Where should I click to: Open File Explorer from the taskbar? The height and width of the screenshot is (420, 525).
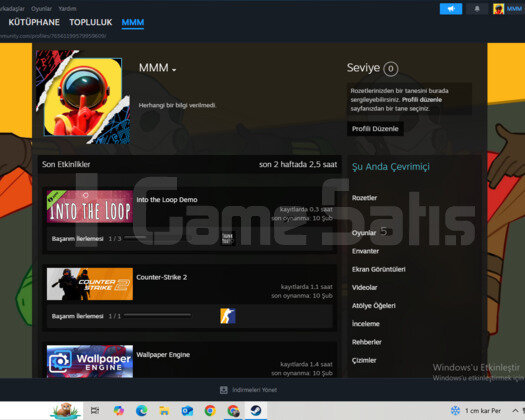point(164,411)
